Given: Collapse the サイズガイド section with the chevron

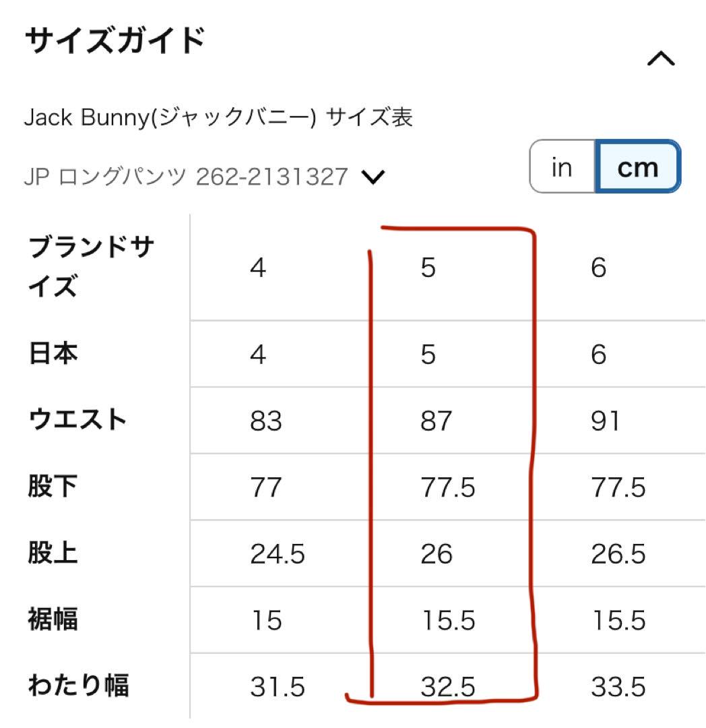Looking at the screenshot, I should (x=661, y=59).
